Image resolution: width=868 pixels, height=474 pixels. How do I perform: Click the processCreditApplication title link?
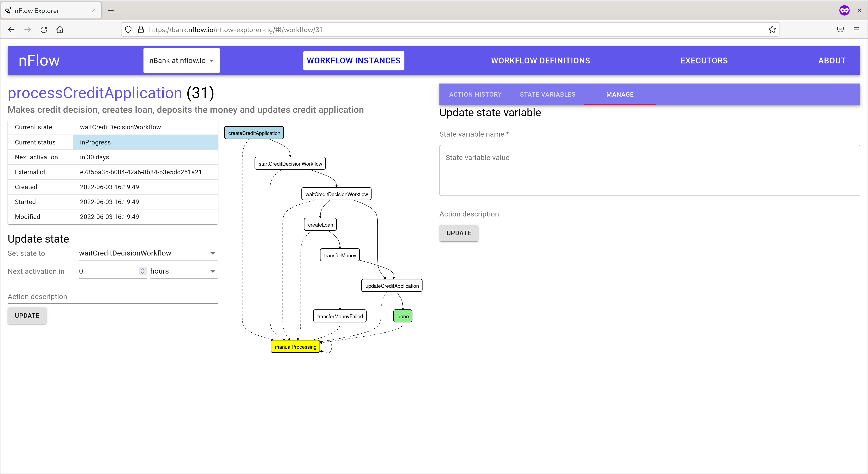[x=95, y=93]
